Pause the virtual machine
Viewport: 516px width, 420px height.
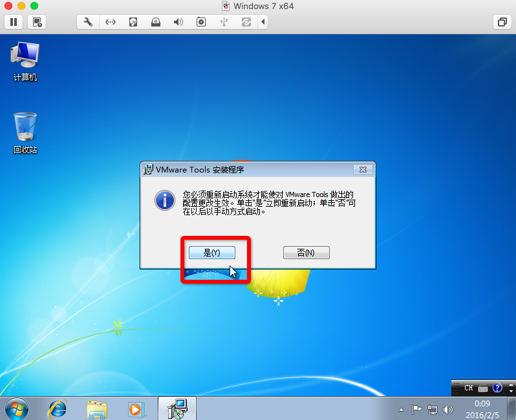click(14, 22)
